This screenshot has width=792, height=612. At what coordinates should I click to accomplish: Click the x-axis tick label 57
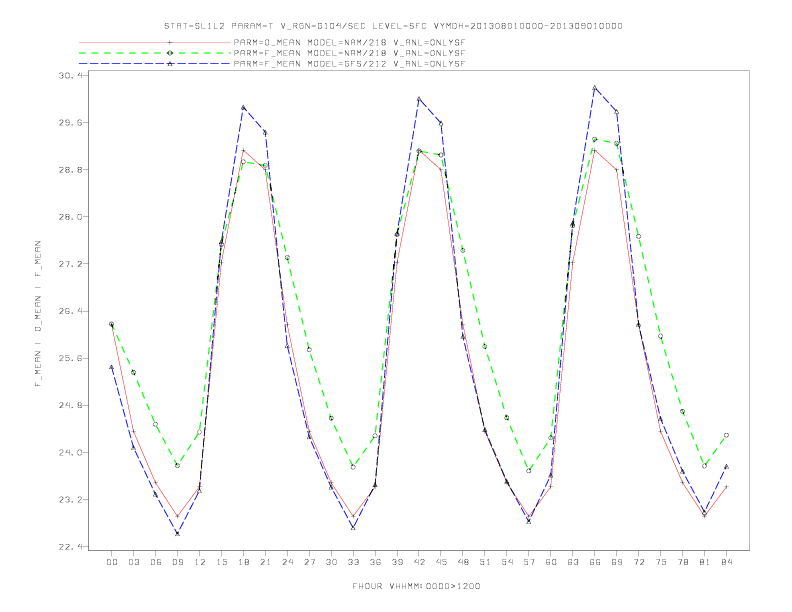(529, 562)
